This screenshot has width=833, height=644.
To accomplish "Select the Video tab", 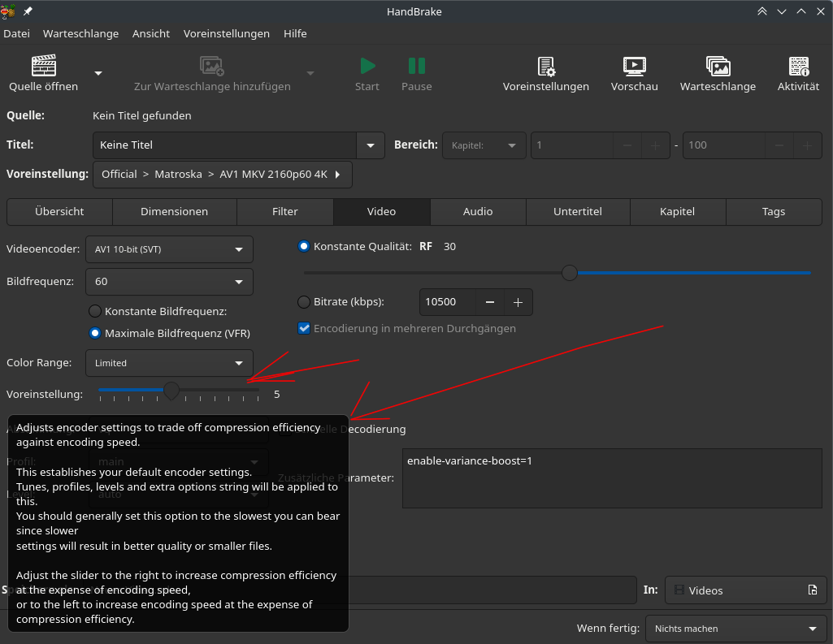I will (x=381, y=211).
